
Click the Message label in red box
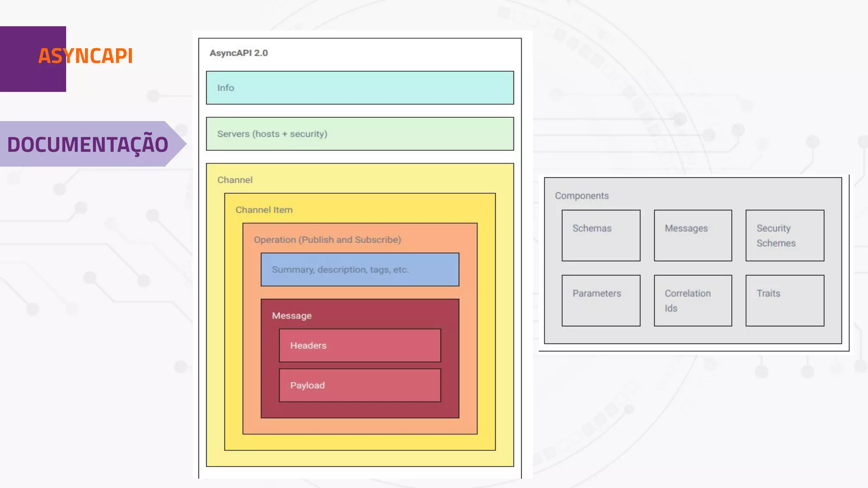[x=292, y=316]
